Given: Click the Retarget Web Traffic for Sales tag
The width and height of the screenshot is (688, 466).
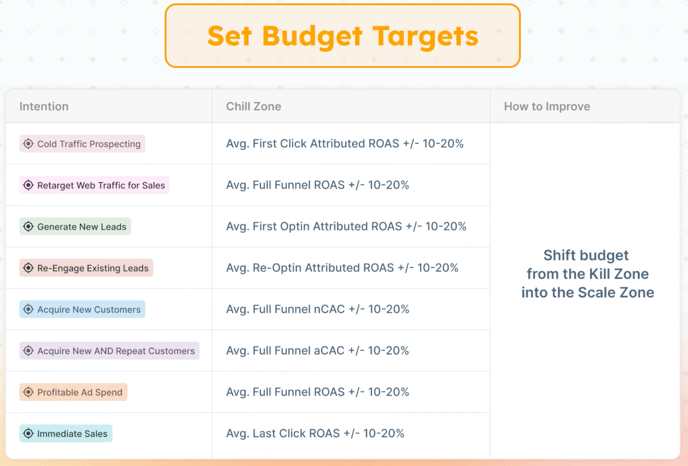Looking at the screenshot, I should pyautogui.click(x=101, y=185).
